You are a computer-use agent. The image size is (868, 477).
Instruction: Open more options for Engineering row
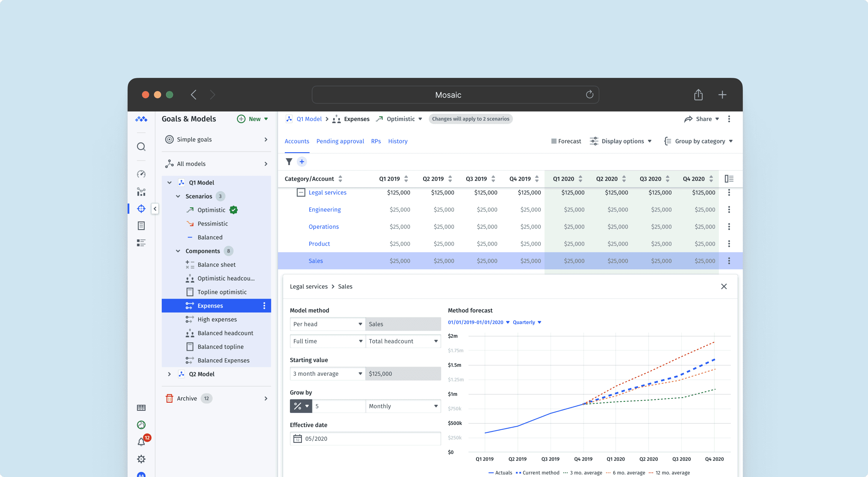(729, 210)
